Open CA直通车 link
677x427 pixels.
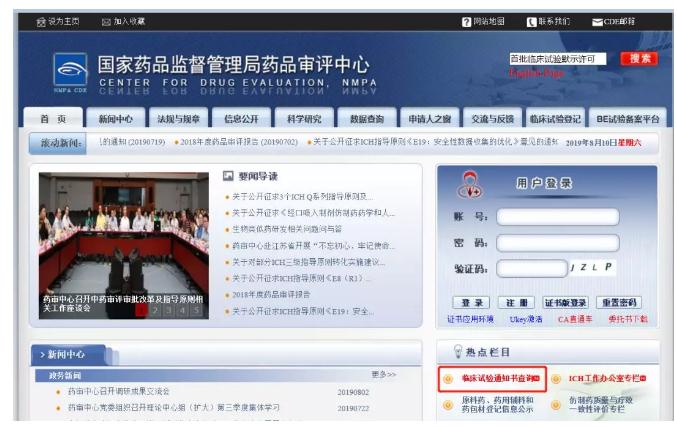575,319
